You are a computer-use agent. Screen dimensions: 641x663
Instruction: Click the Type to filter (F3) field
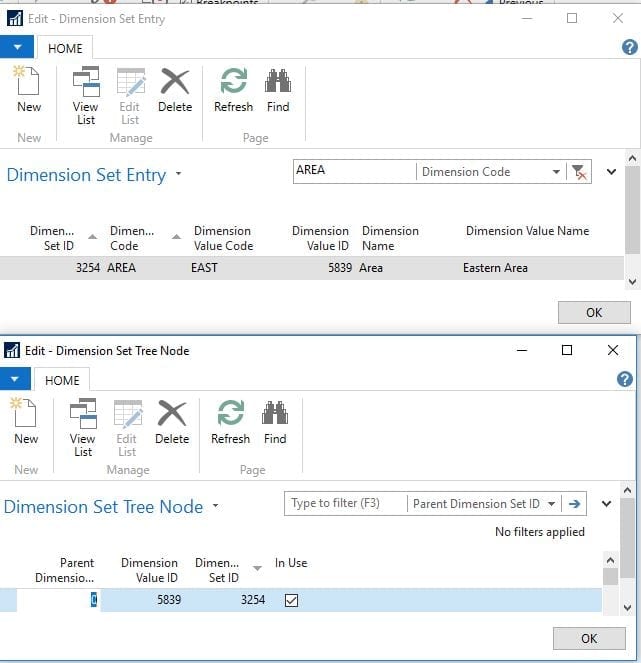[x=345, y=504]
